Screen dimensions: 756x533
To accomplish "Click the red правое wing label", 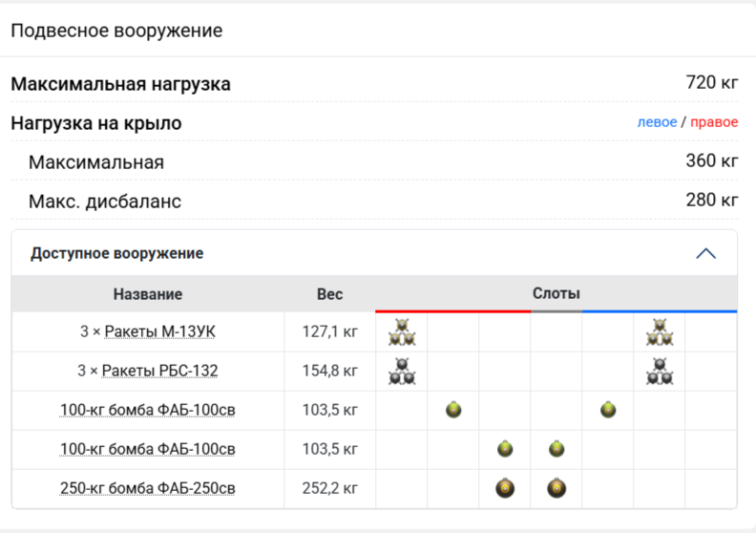I will 714,122.
